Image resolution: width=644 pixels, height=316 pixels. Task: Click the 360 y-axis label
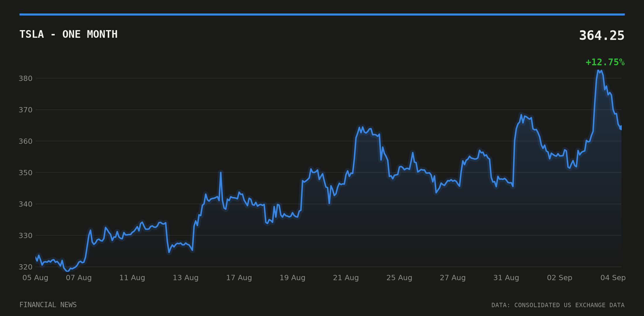tap(25, 141)
